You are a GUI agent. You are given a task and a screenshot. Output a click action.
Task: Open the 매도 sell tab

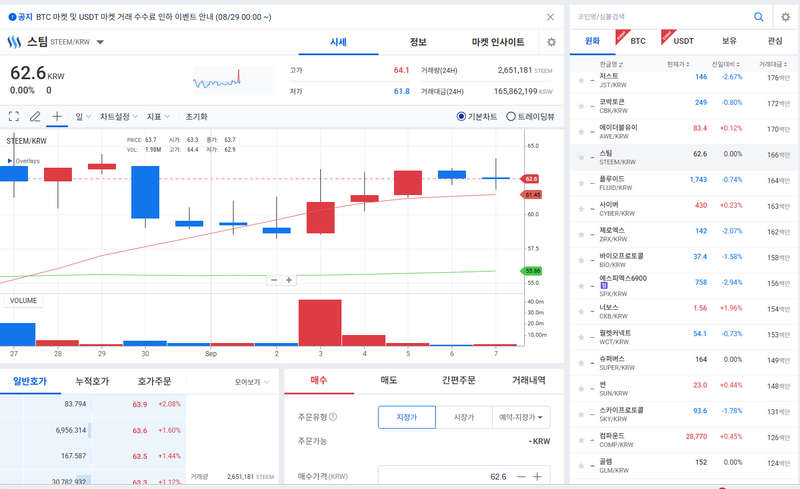coord(389,380)
